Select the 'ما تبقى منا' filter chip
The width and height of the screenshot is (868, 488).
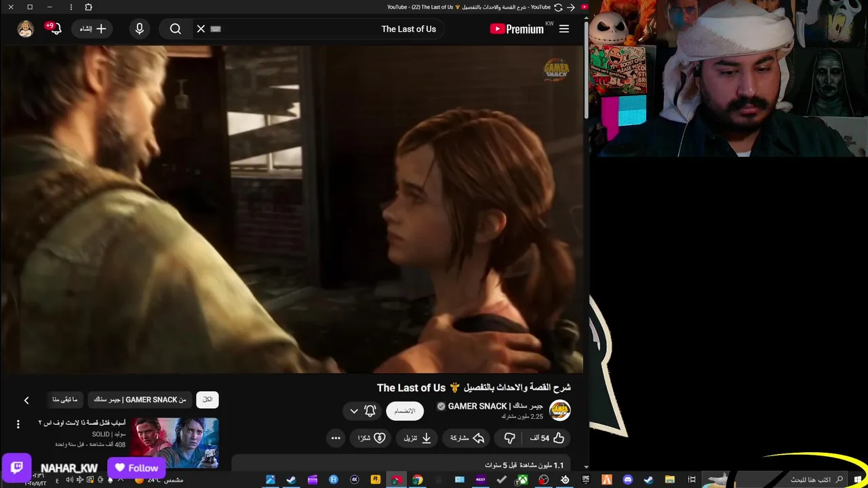[x=65, y=399]
